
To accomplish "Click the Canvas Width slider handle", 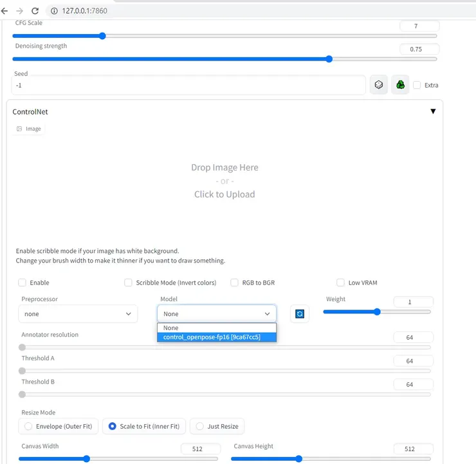I will 87,459.
